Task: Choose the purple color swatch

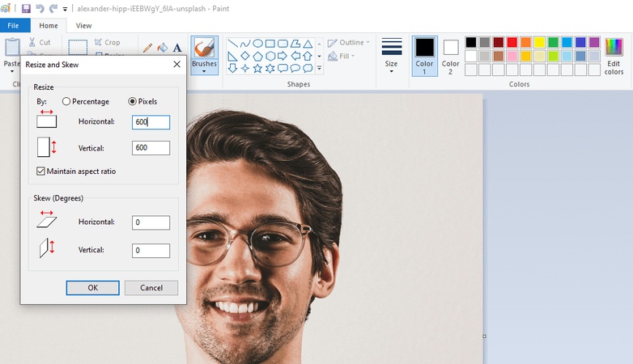Action: click(594, 42)
